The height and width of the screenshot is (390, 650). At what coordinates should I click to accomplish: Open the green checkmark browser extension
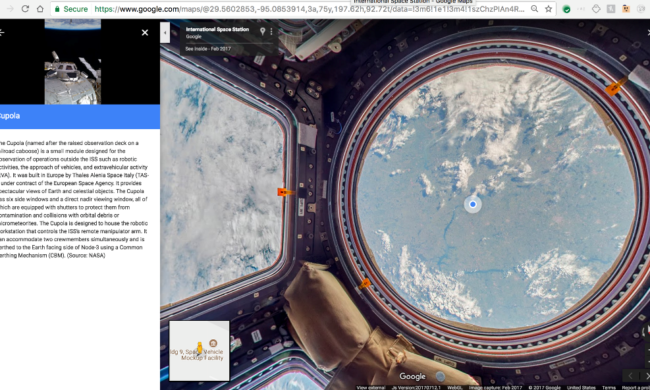pos(566,9)
